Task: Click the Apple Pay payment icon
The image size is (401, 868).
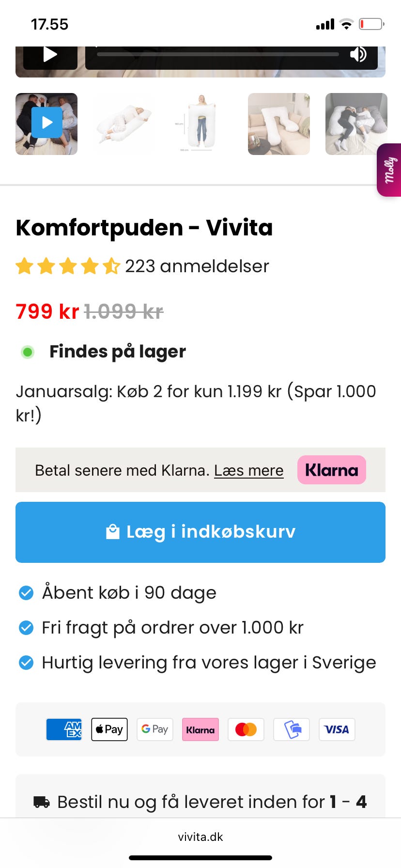Action: tap(109, 729)
